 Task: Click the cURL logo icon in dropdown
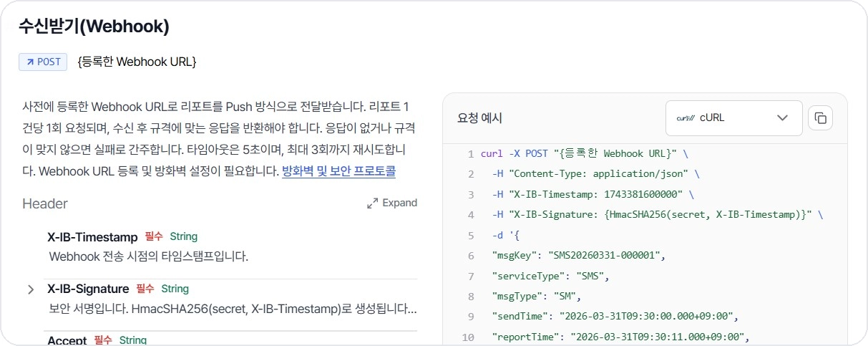coord(686,118)
